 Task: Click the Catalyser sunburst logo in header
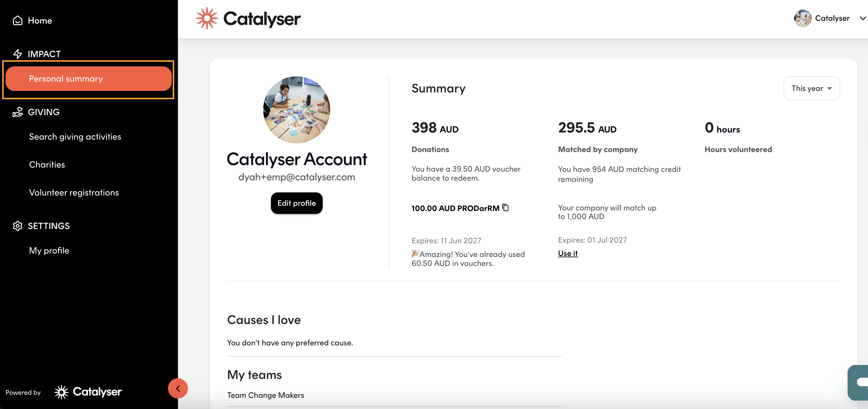tap(207, 19)
